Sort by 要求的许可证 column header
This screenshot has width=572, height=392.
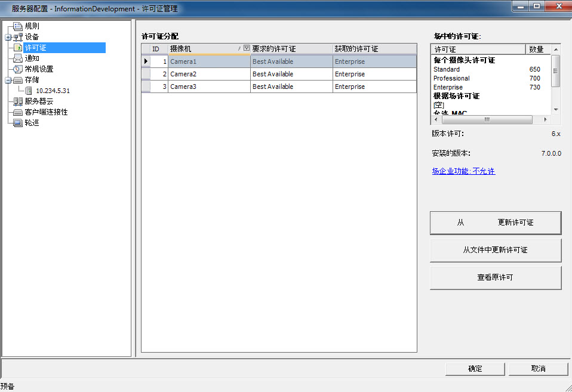pos(291,49)
